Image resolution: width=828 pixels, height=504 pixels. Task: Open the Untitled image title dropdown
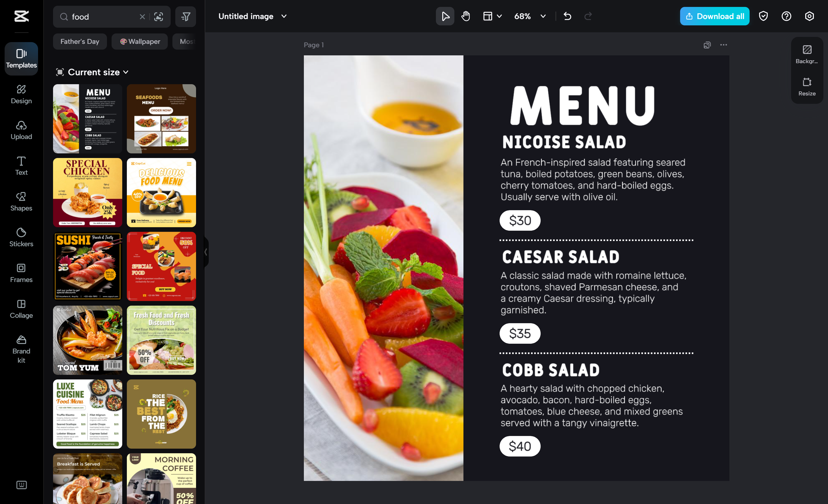[284, 16]
